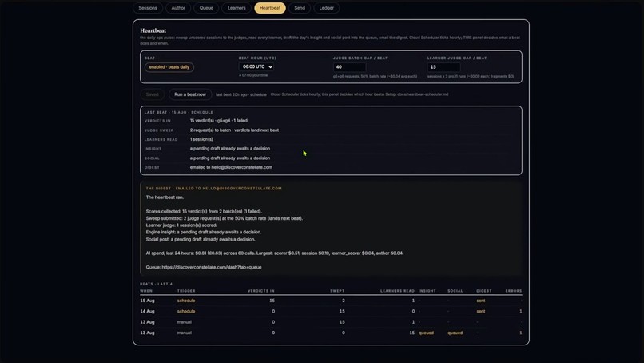Click the 'Beats · Last 4' table heading
This screenshot has width=644, height=363.
pos(156,284)
